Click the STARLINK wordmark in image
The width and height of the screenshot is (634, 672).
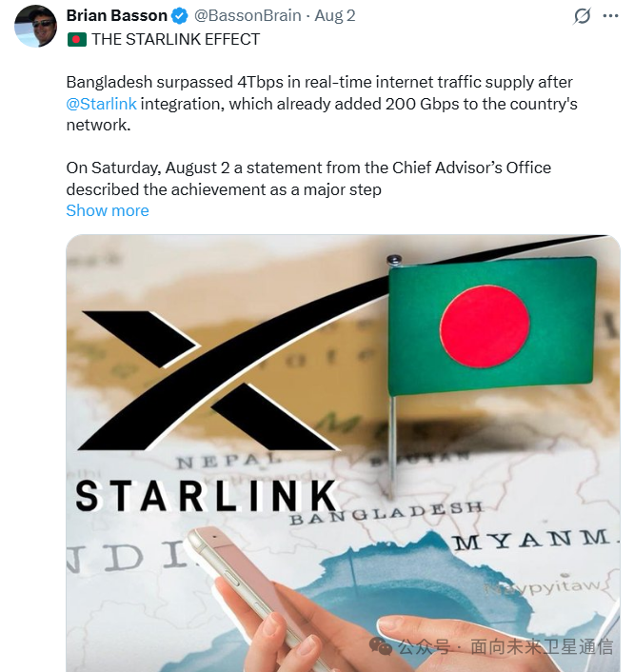207,496
